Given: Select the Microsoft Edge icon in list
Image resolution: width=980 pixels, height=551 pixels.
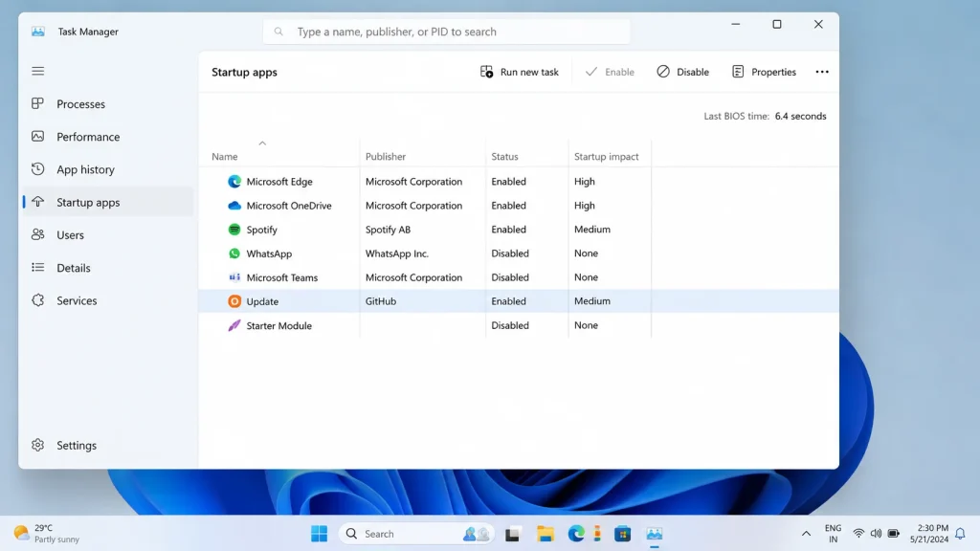Looking at the screenshot, I should coord(234,181).
